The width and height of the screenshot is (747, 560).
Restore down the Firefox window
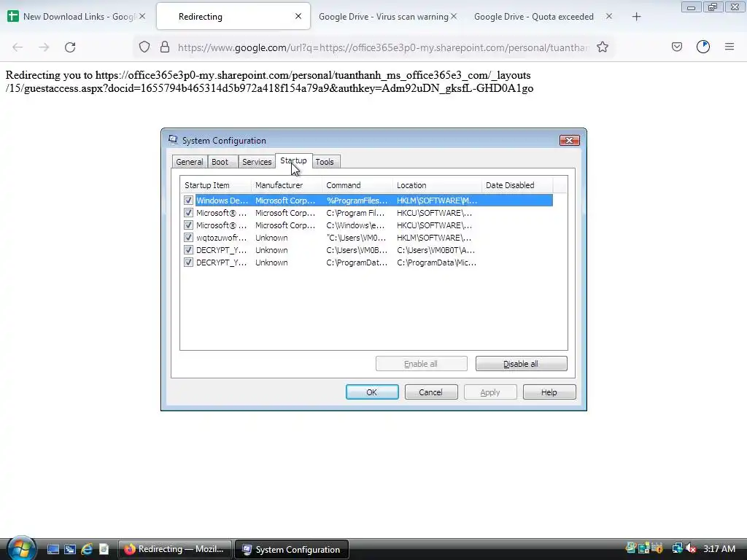pos(713,7)
